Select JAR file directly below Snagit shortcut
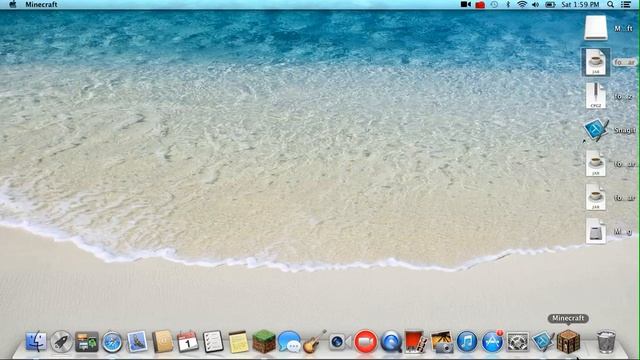The width and height of the screenshot is (640, 360). coord(596,163)
